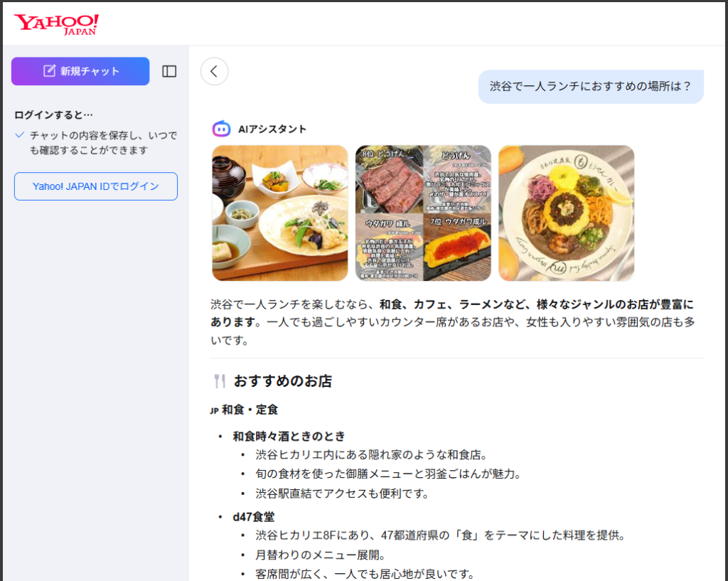Toggle the sidebar panel icon
This screenshot has width=728, height=581.
169,71
